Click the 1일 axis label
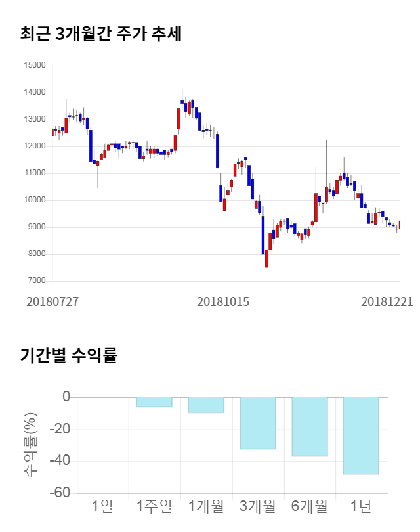 [103, 506]
